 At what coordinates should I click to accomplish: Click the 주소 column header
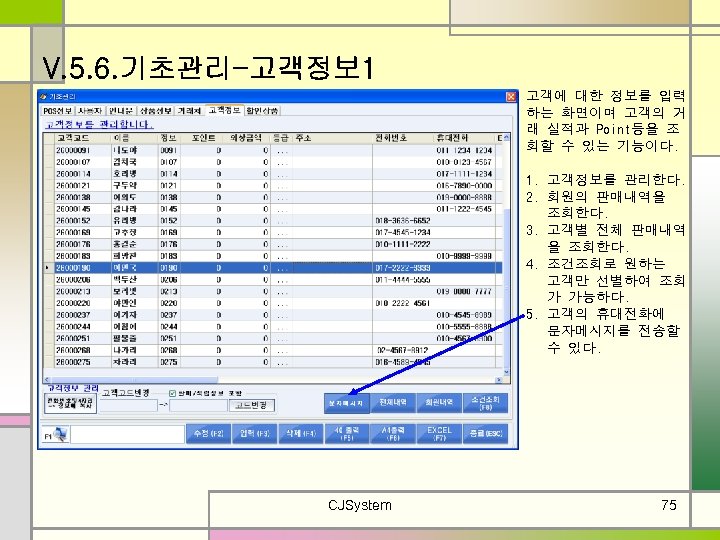[x=332, y=138]
